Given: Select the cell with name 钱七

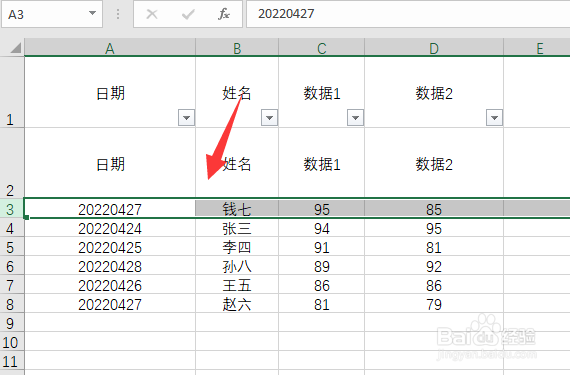Looking at the screenshot, I should [237, 209].
